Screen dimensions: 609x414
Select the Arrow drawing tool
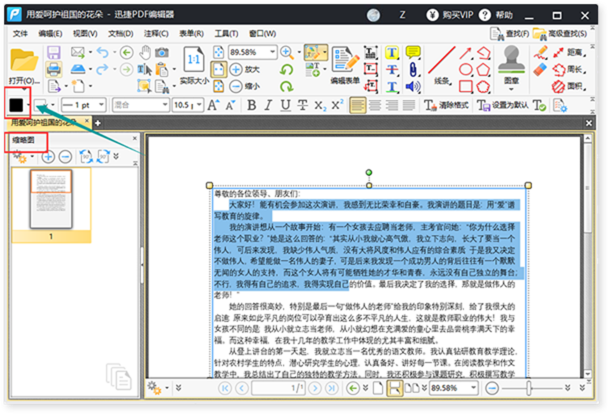(465, 52)
